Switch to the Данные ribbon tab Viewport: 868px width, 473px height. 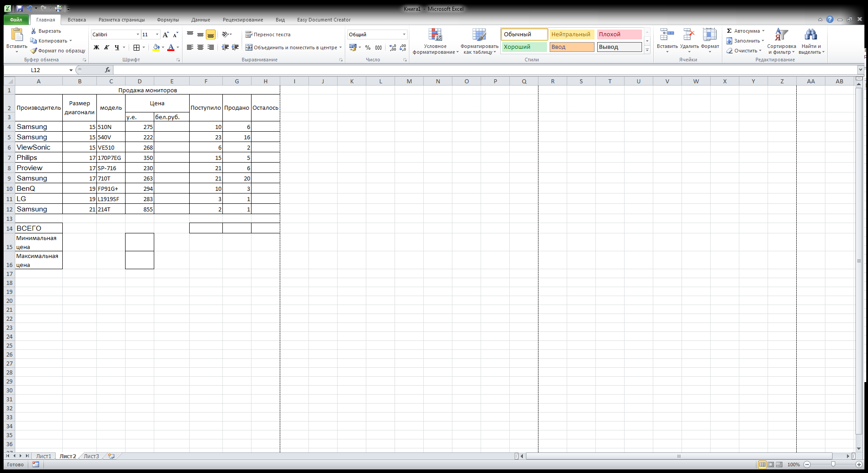point(200,20)
